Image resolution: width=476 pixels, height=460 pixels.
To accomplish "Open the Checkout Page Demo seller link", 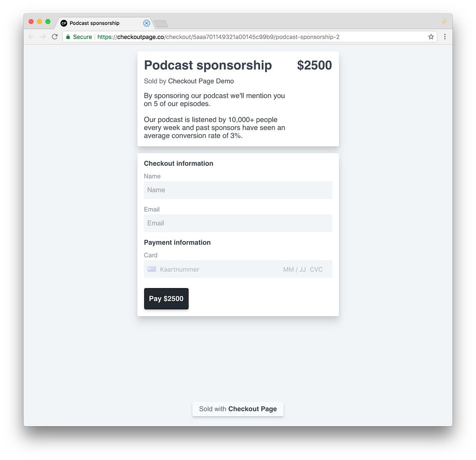I will pos(201,81).
